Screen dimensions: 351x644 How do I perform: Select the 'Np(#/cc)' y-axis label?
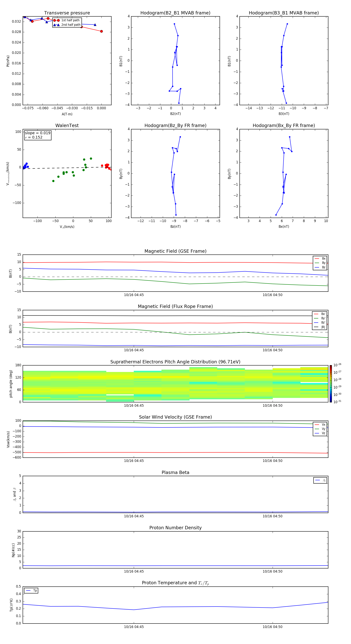click(x=13, y=550)
